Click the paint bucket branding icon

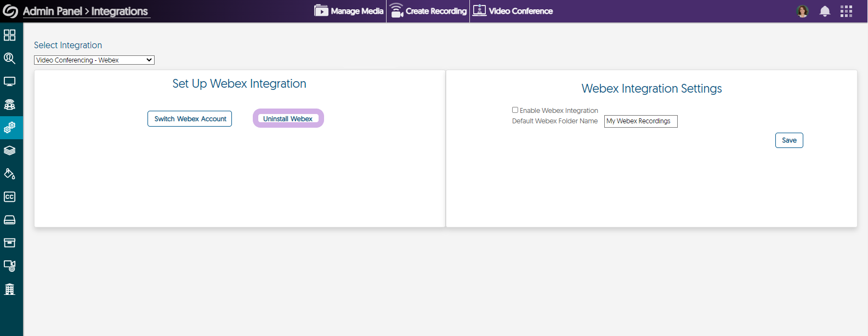pyautogui.click(x=10, y=174)
